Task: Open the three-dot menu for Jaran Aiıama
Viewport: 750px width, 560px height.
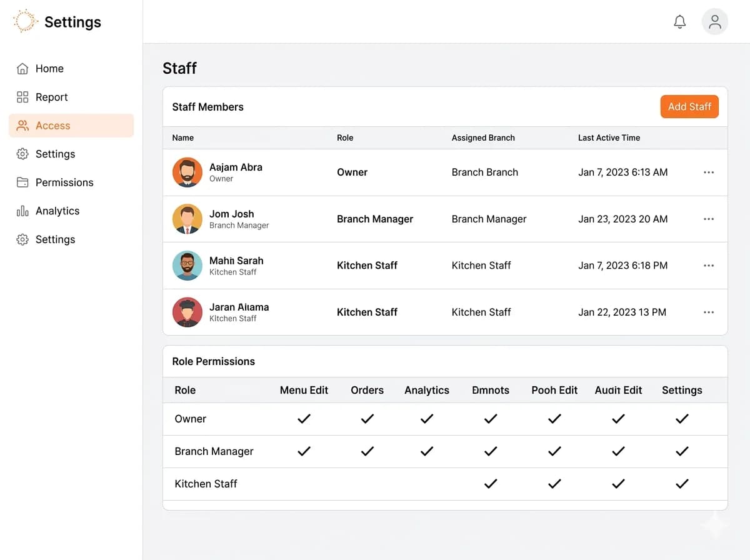Action: coord(709,312)
